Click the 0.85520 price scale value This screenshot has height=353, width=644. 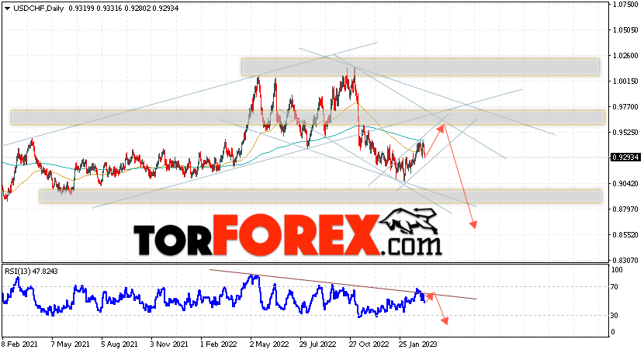(x=625, y=235)
